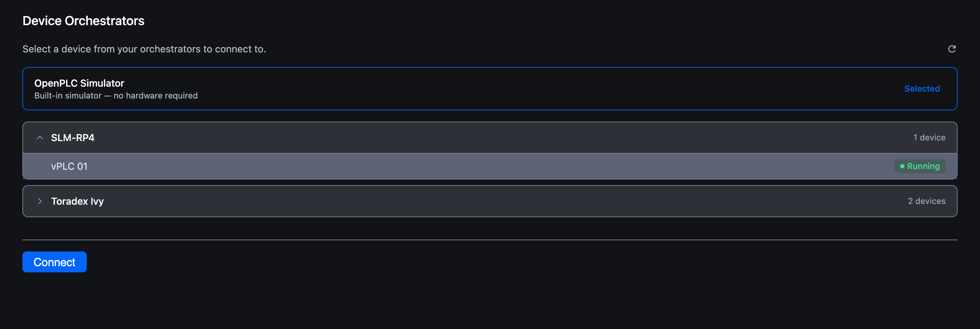The image size is (980, 329).
Task: Click the OpenPLC Simulator title text
Action: [79, 83]
